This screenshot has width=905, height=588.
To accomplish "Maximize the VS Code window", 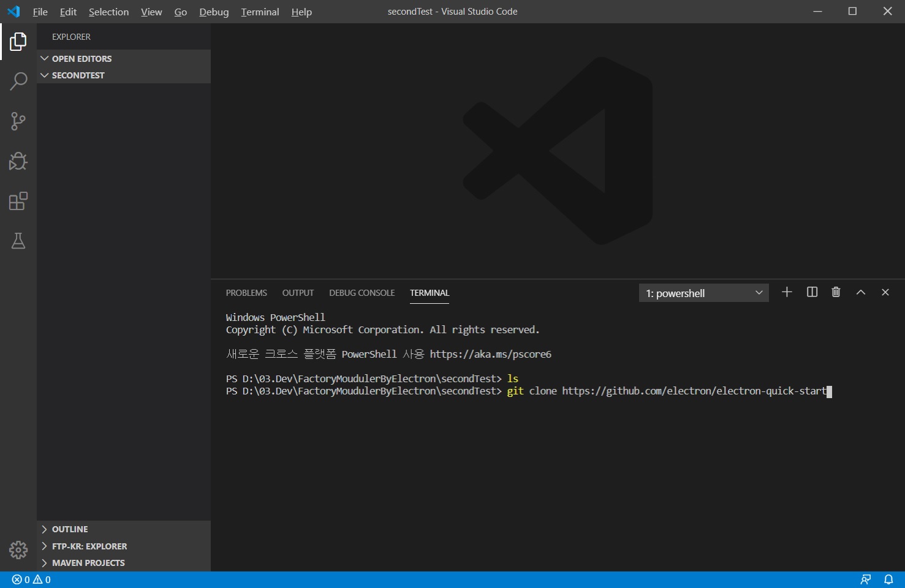I will click(852, 12).
